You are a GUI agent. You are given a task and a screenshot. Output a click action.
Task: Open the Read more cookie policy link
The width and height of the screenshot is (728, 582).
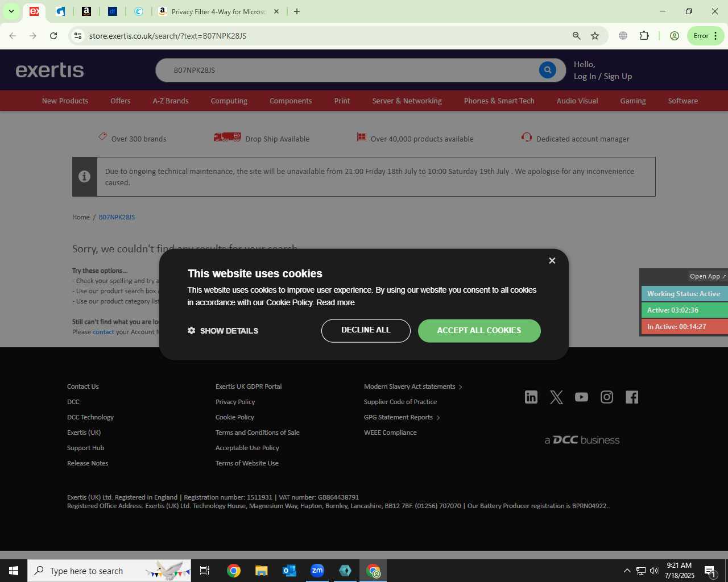click(336, 302)
